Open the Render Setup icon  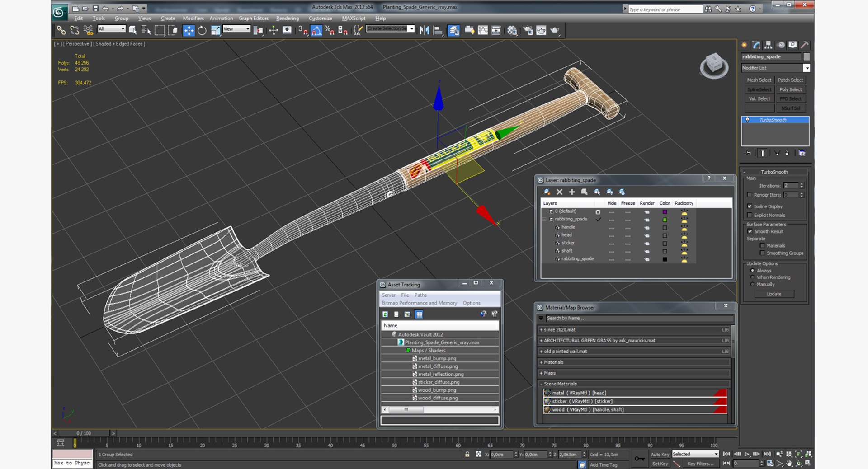[x=528, y=30]
